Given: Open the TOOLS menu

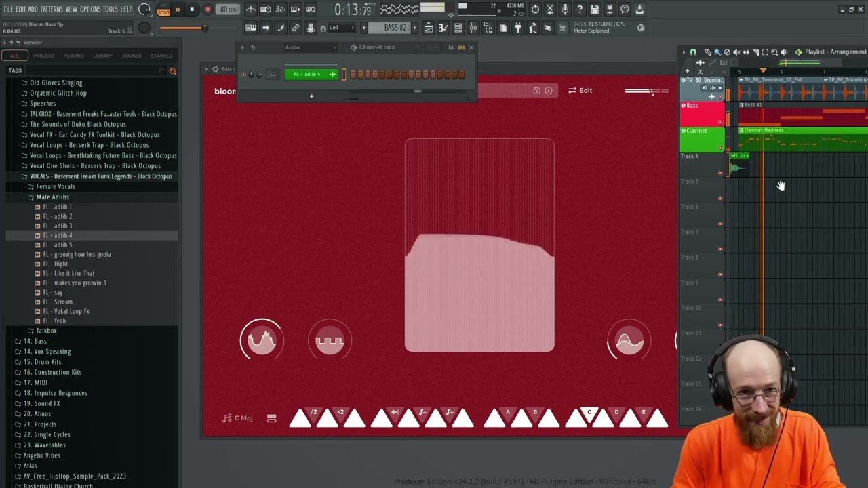Looking at the screenshot, I should 110,9.
